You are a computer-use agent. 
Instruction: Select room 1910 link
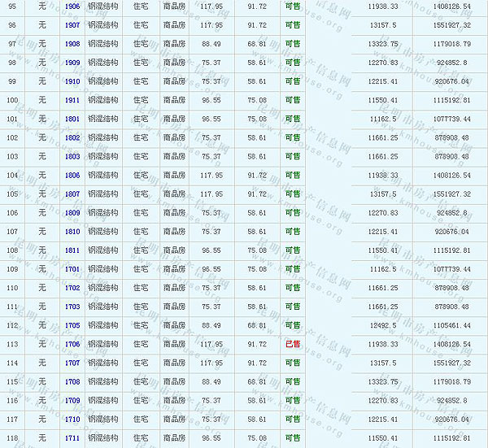click(x=72, y=81)
